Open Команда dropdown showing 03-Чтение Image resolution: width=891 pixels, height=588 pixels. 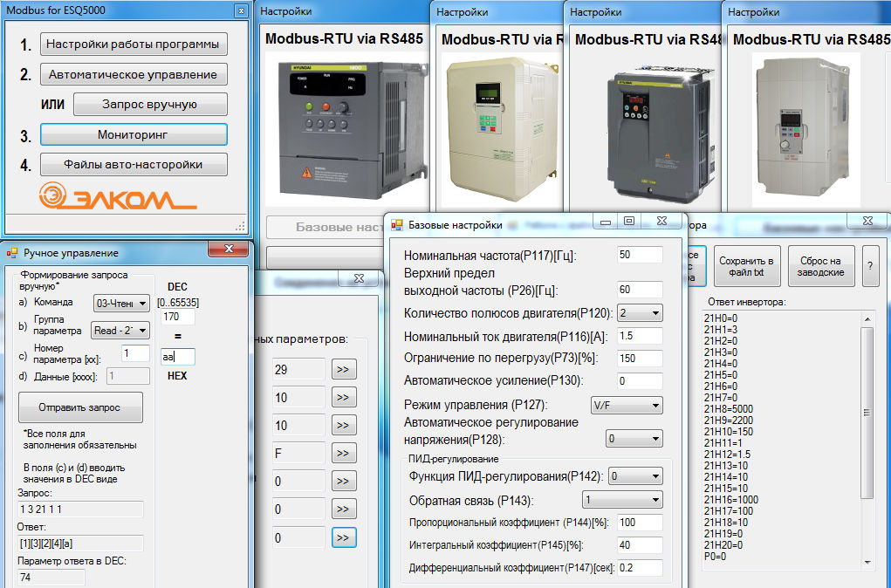click(121, 304)
